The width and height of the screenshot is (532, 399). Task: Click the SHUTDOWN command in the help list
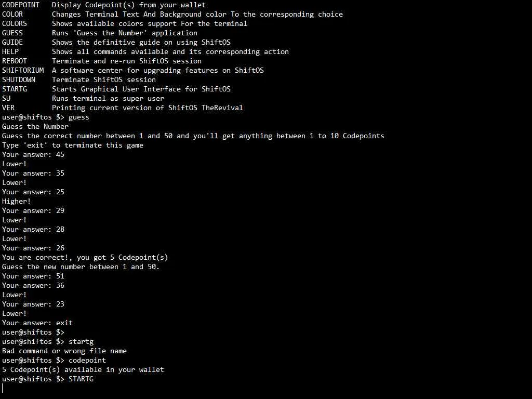coord(19,79)
